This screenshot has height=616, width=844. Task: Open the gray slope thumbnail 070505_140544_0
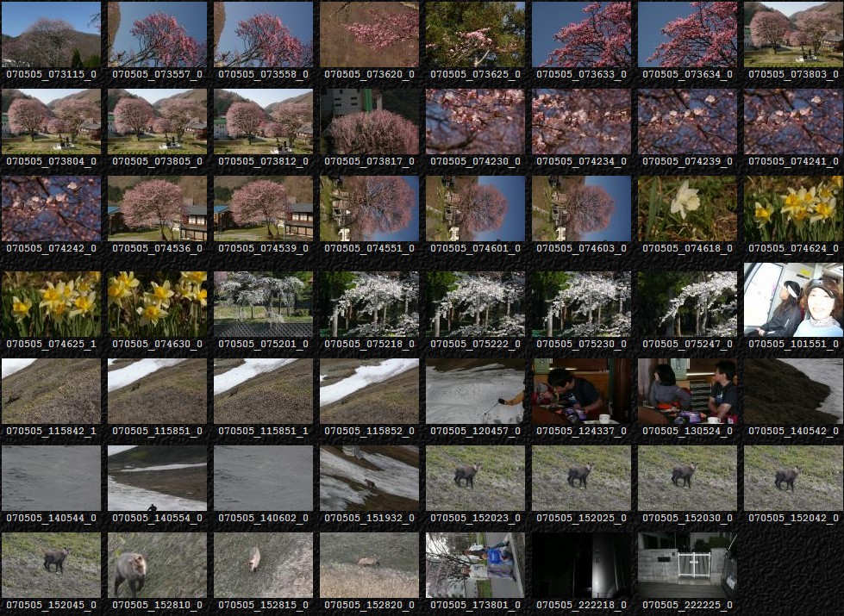51,478
